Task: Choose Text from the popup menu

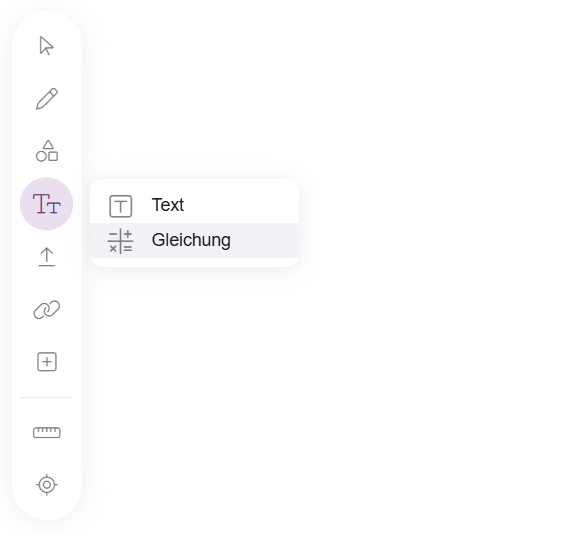Action: pos(194,205)
